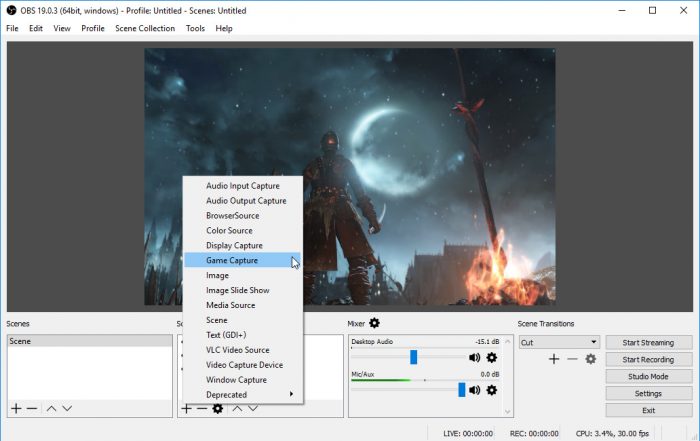
Task: Open the File menu
Action: [12, 28]
